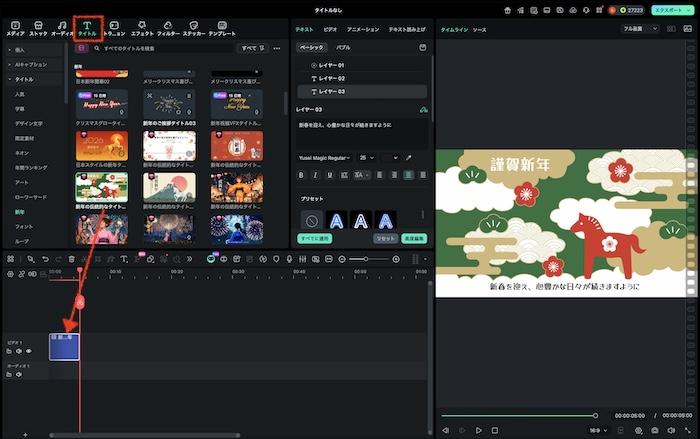Select 人気 in title categories
Image resolution: width=700 pixels, height=439 pixels.
pos(20,94)
